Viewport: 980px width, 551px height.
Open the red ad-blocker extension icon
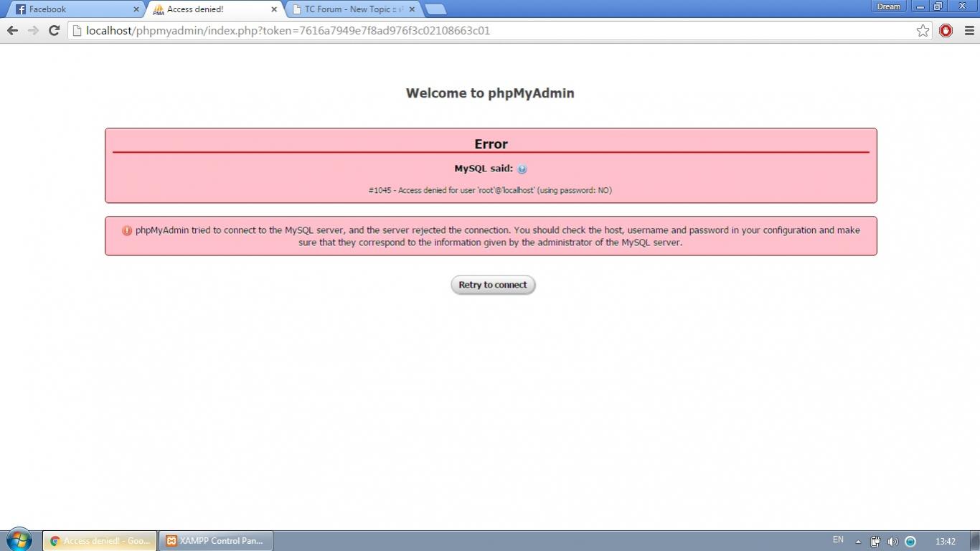[946, 30]
